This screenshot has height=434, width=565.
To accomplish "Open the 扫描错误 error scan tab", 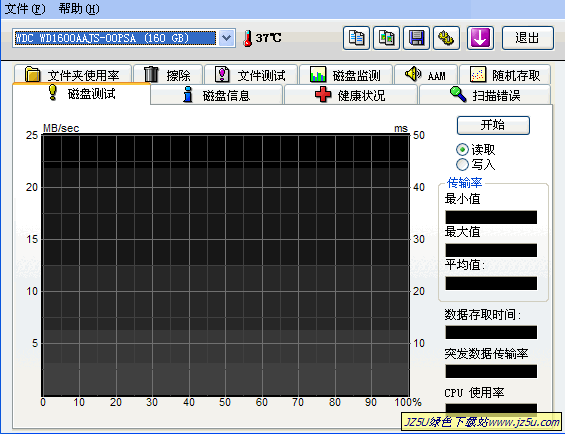I will click(485, 95).
